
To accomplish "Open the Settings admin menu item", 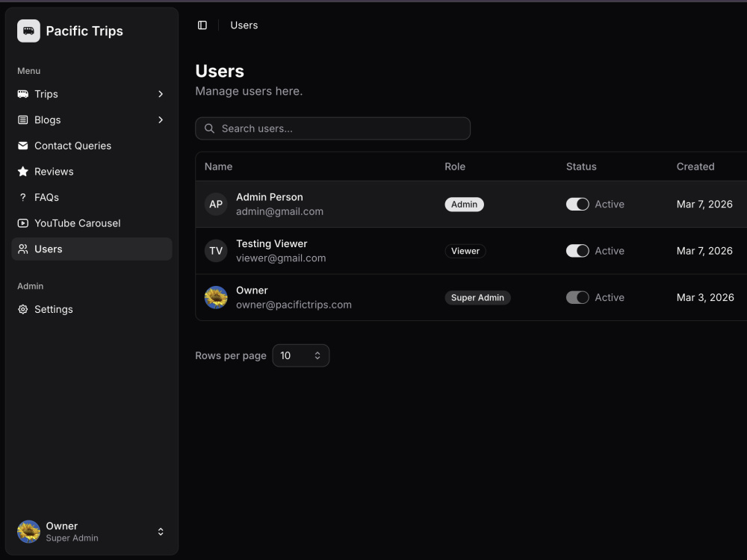I will tap(91, 309).
